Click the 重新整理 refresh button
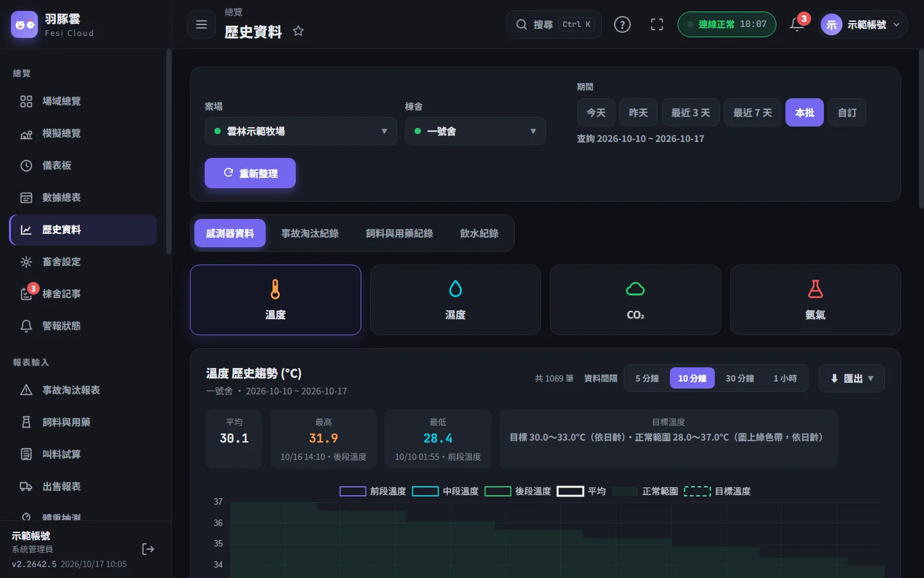The width and height of the screenshot is (924, 578). (x=250, y=173)
